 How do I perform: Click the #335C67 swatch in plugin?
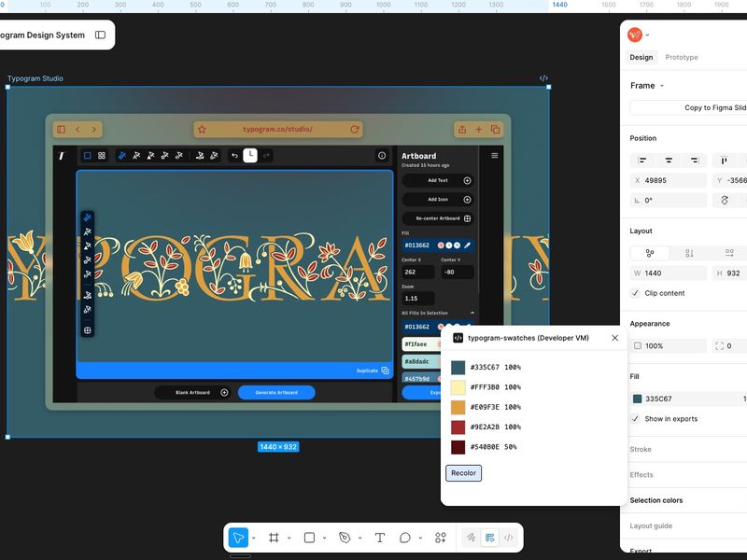pyautogui.click(x=458, y=367)
